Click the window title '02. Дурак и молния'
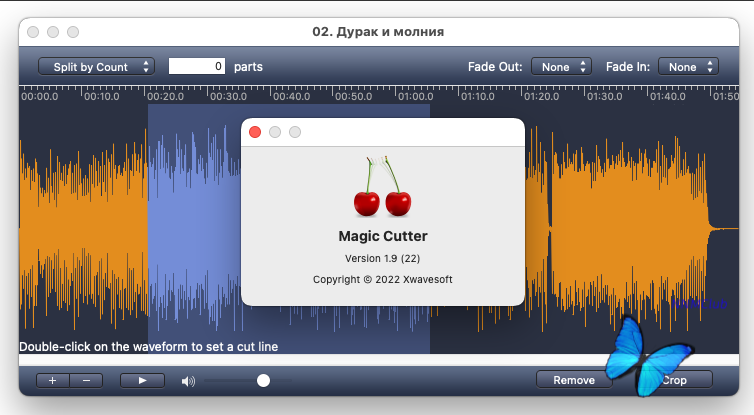Screen dimensions: 754x415 pos(378,32)
